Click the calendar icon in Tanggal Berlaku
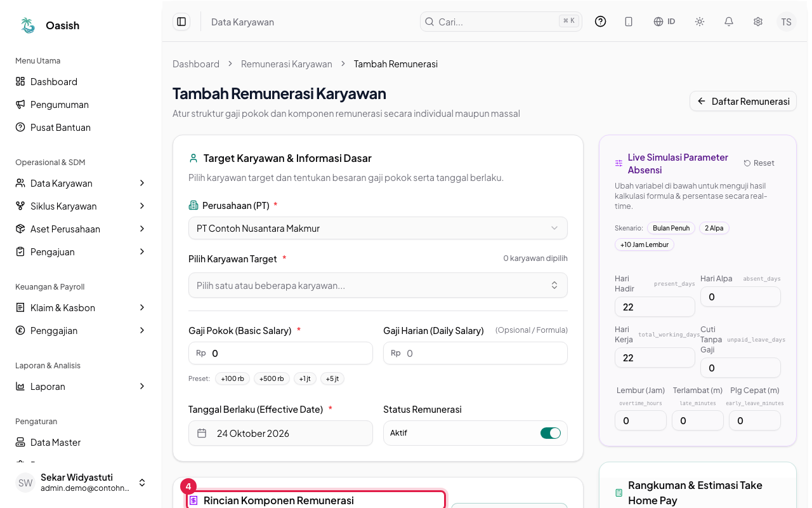This screenshot has height=508, width=812. coord(202,433)
